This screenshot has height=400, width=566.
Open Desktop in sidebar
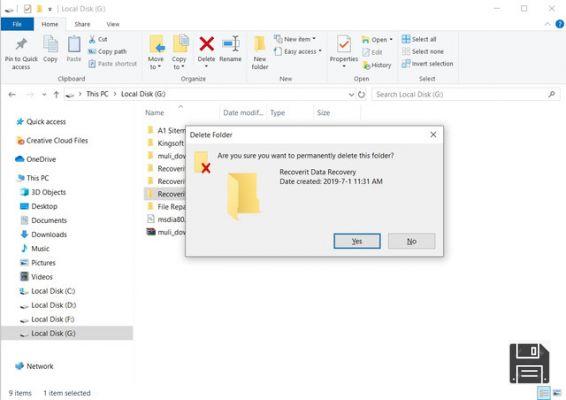pyautogui.click(x=39, y=206)
